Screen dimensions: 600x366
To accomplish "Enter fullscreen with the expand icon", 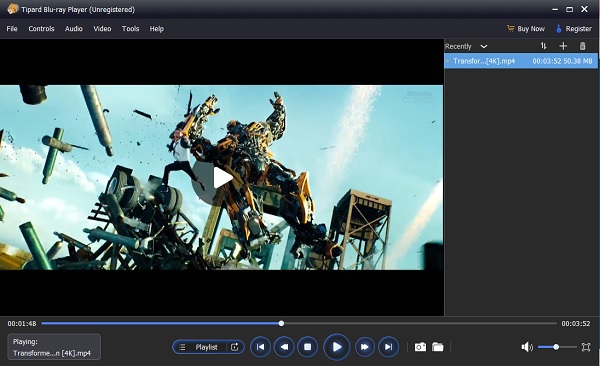I will coord(586,347).
